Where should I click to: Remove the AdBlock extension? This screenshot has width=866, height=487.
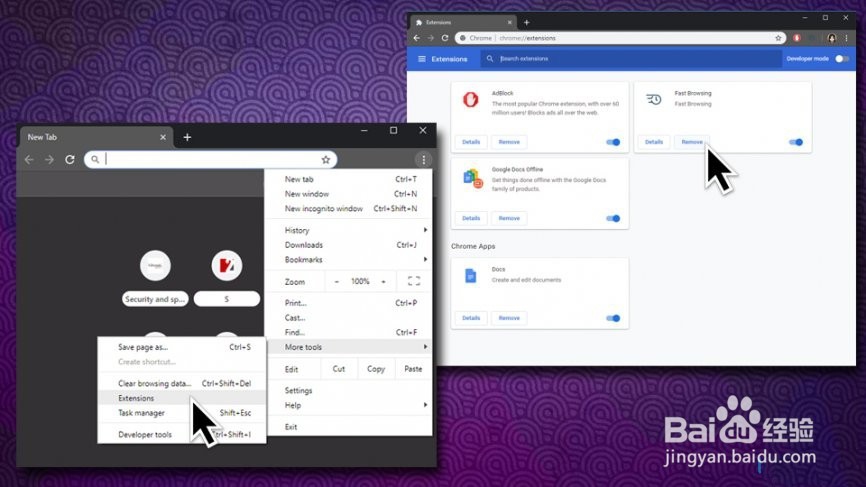509,142
